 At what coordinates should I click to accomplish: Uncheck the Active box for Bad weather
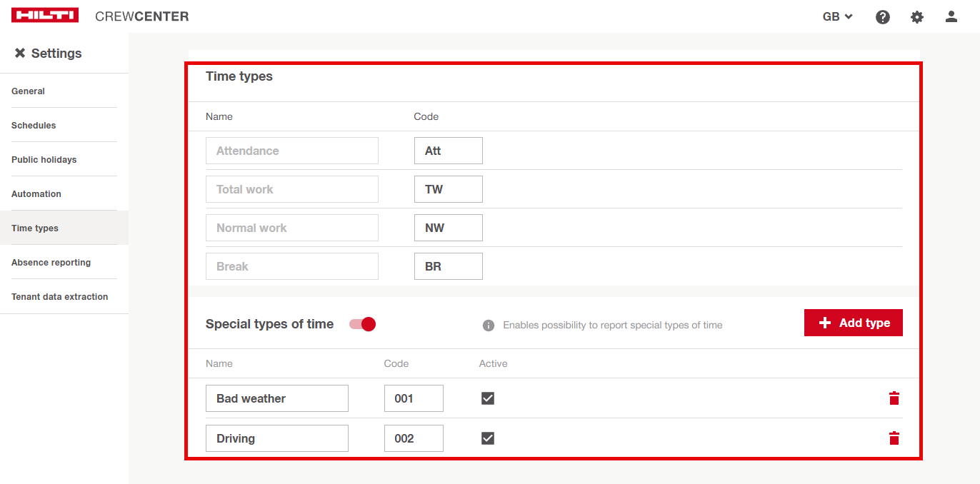pos(488,398)
